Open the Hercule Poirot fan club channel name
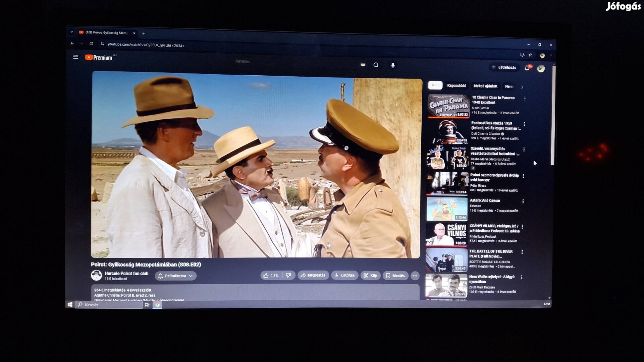This screenshot has width=644, height=362. 126,274
